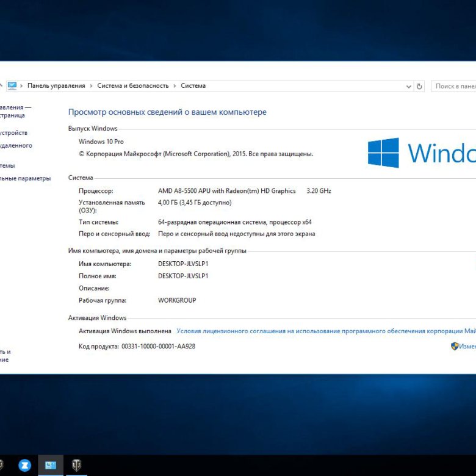Expand the chevron after "Панель управления"

point(92,86)
